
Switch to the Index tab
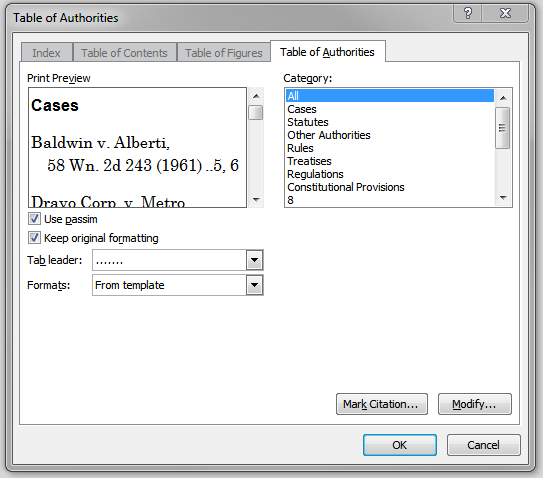46,53
